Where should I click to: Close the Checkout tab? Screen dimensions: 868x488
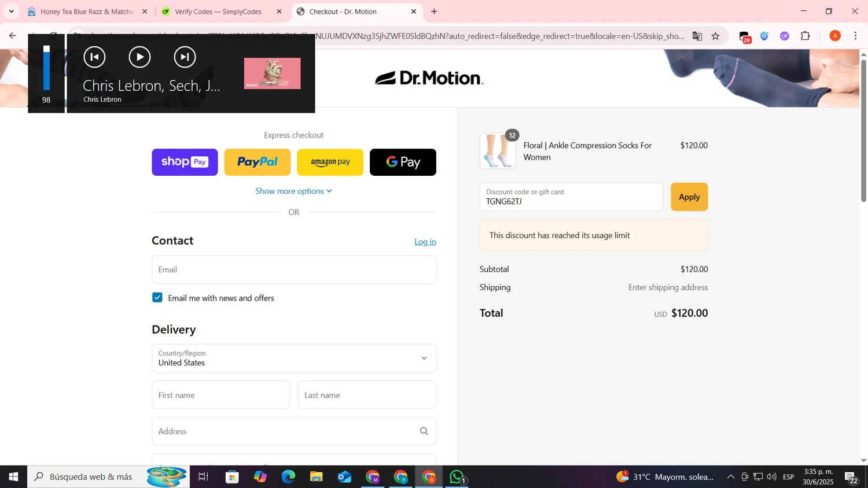(414, 12)
